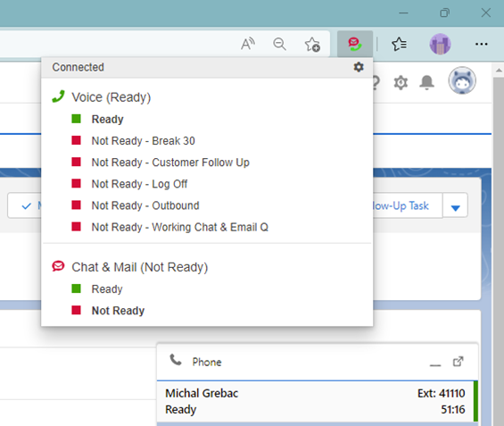Viewport: 504px width, 426px height.
Task: Click agent name Michal Grebac
Action: tap(202, 393)
